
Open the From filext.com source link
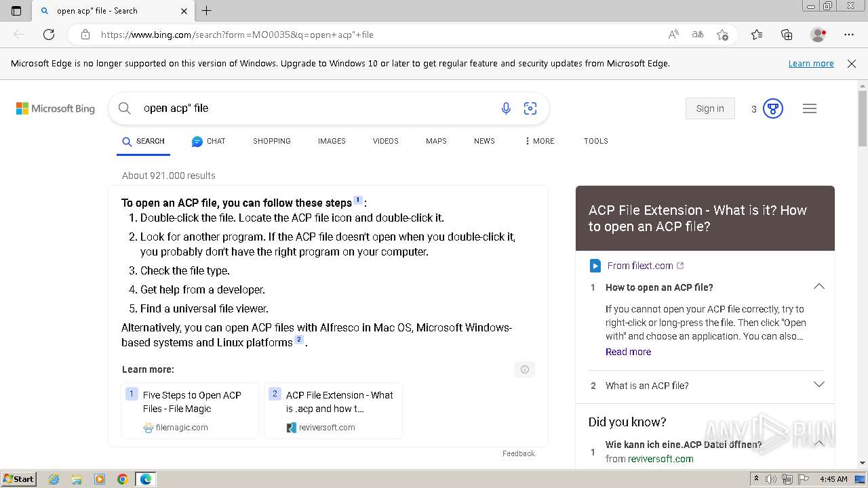coord(640,266)
